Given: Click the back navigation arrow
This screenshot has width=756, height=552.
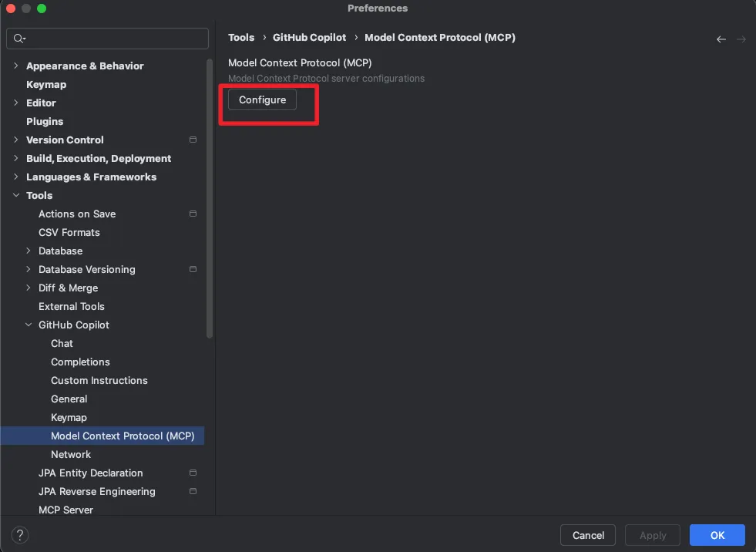Looking at the screenshot, I should coord(721,39).
